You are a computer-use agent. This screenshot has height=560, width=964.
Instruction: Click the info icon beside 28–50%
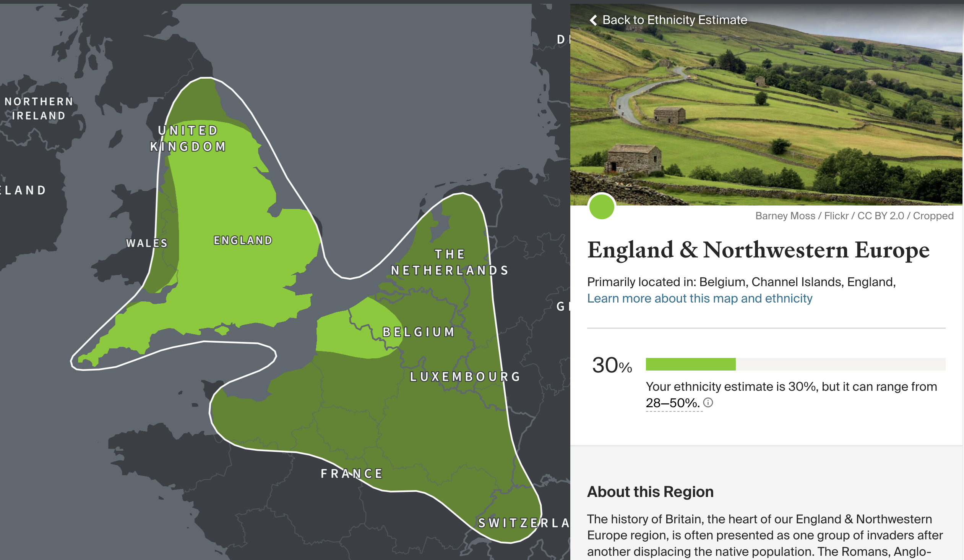point(708,403)
